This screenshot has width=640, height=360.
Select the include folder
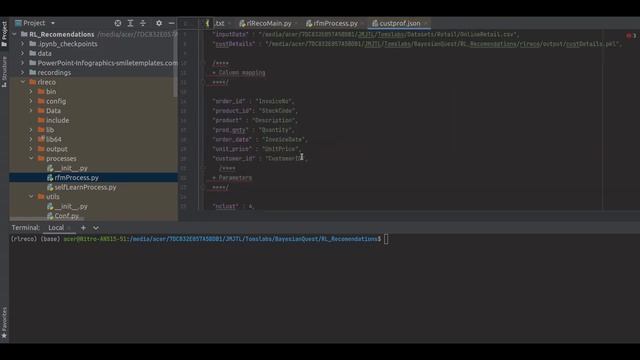(57, 120)
